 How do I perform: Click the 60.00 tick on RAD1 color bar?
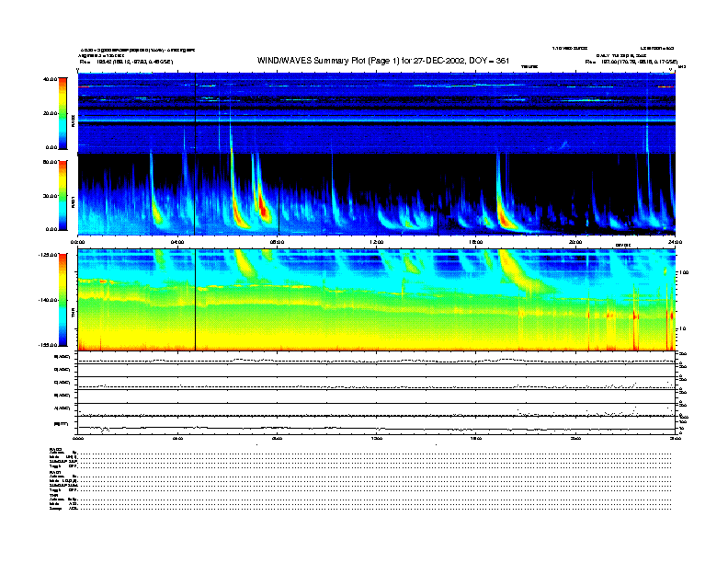pos(50,162)
